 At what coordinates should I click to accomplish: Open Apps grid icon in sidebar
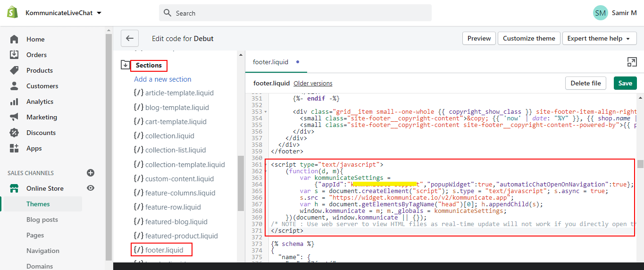14,148
